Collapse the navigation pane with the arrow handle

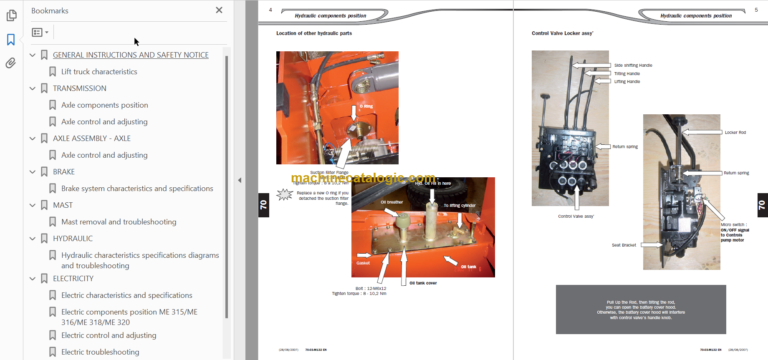(240, 180)
